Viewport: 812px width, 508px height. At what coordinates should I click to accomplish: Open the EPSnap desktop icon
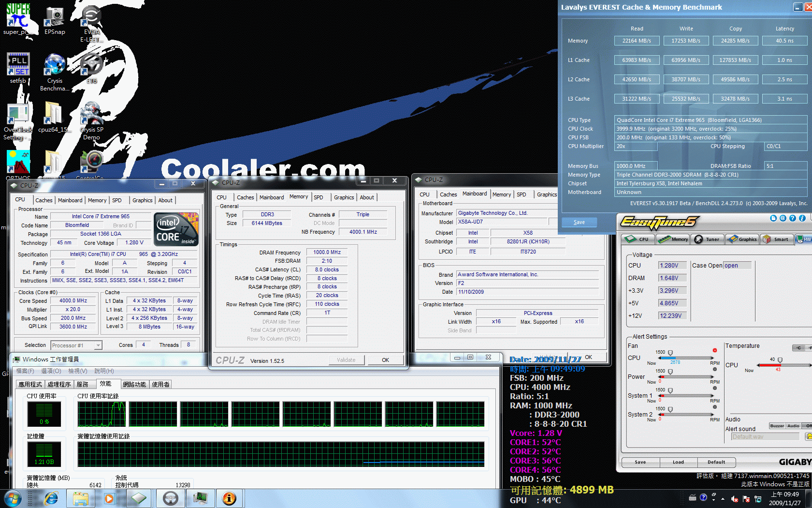click(55, 19)
